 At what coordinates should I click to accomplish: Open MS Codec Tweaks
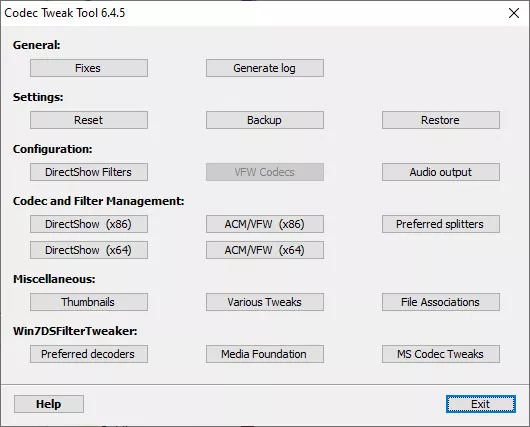[x=441, y=354]
